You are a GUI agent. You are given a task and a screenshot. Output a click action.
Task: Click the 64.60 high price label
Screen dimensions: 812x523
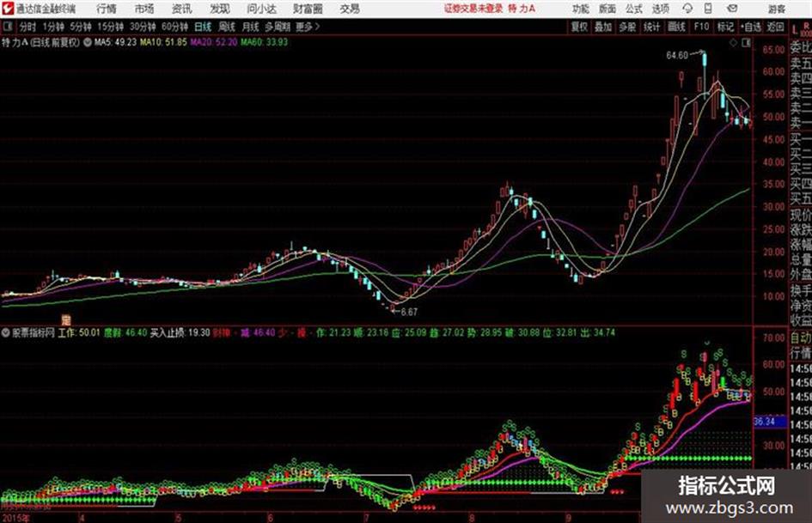(x=677, y=55)
